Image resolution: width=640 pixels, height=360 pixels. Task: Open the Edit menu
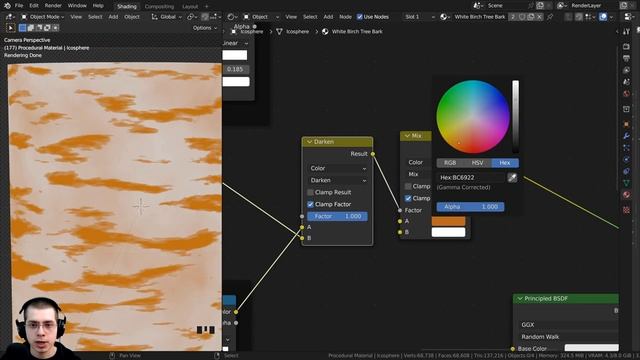(34, 6)
